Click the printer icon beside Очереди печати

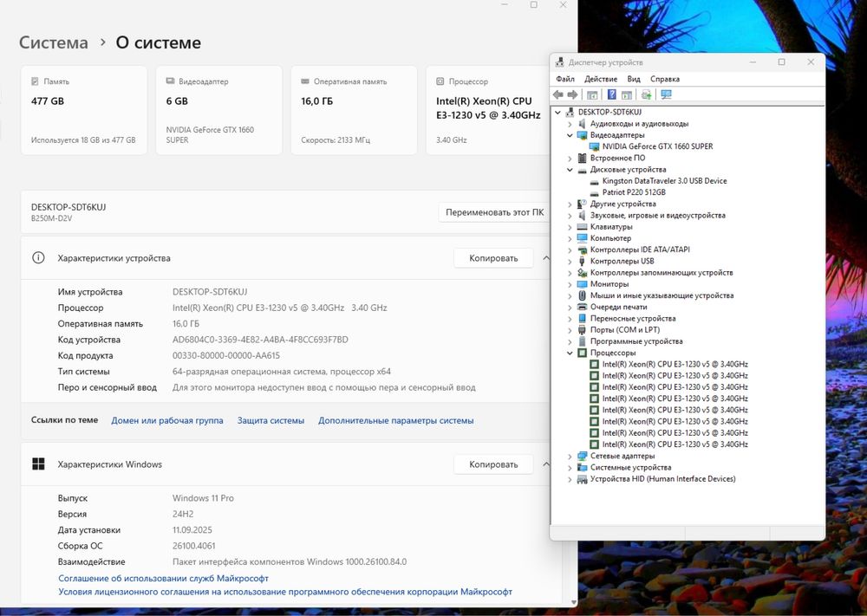tap(582, 307)
